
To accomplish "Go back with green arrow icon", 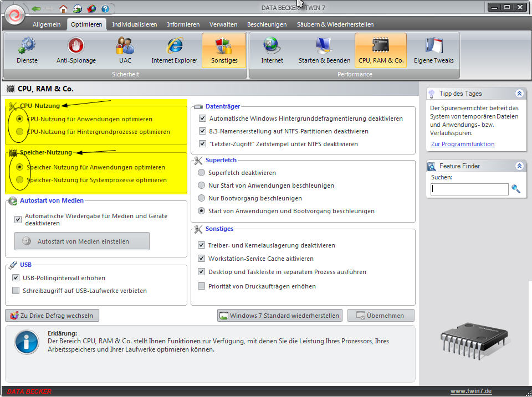I will [x=36, y=9].
